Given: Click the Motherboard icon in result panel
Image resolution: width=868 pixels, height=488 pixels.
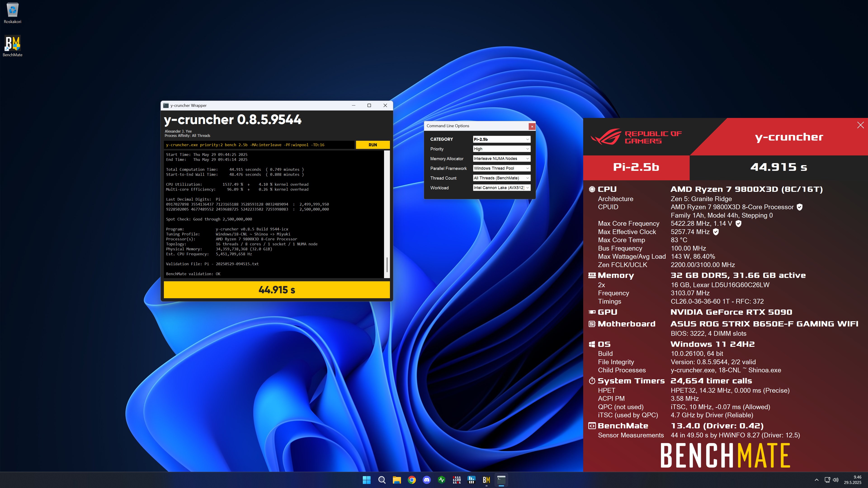Looking at the screenshot, I should coord(592,324).
